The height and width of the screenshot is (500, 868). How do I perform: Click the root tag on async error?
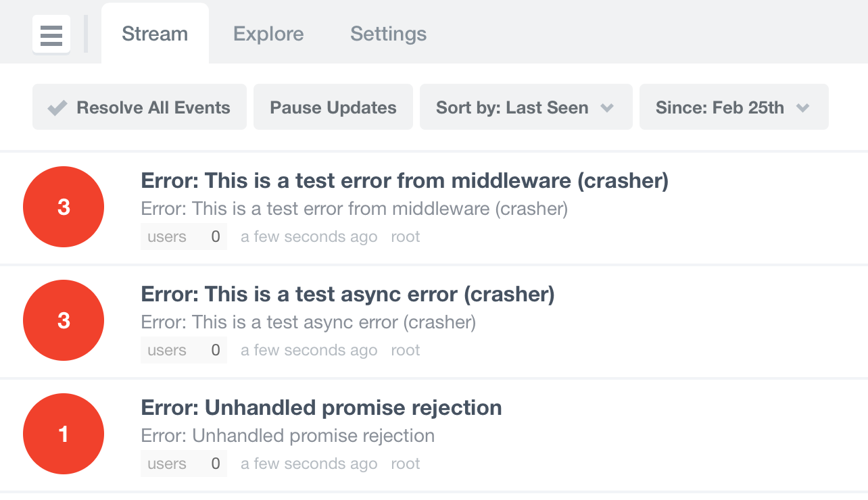pos(406,350)
